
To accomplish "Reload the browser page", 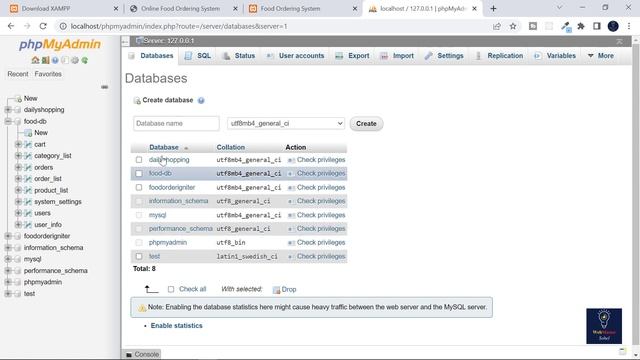I will click(x=43, y=26).
